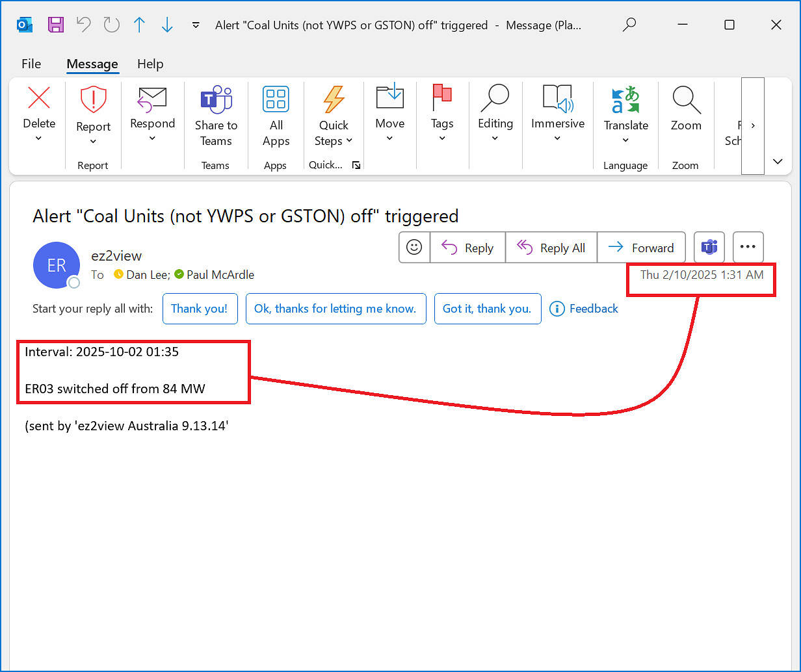Screen dimensions: 801x672
Task: Open the Move dropdown menu
Action: click(x=389, y=138)
